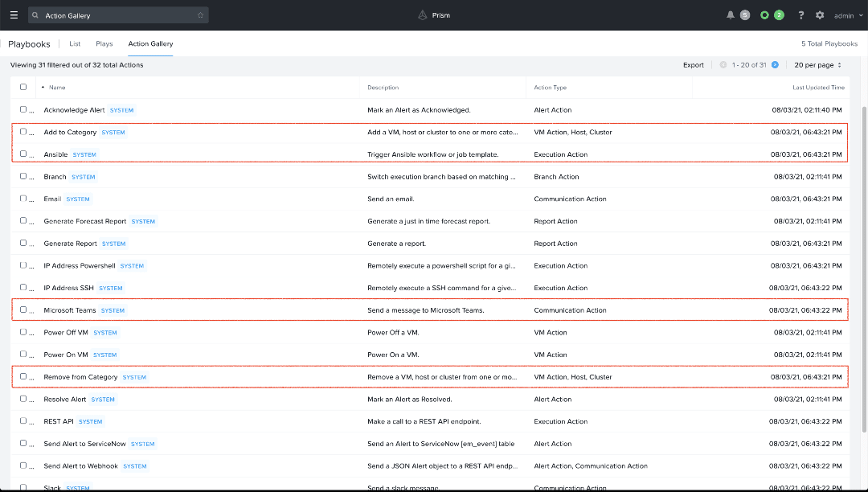Sort by Name column header
Image resolution: width=868 pixels, height=492 pixels.
(x=57, y=88)
